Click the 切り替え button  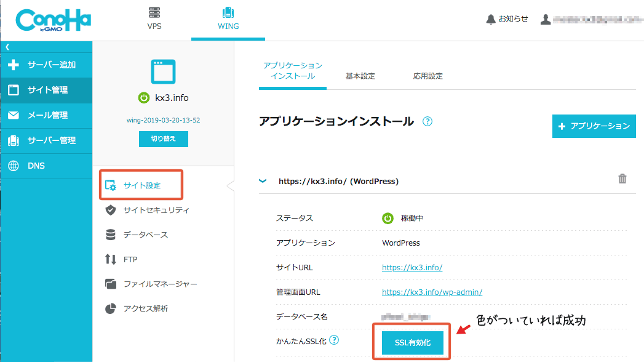(x=164, y=139)
